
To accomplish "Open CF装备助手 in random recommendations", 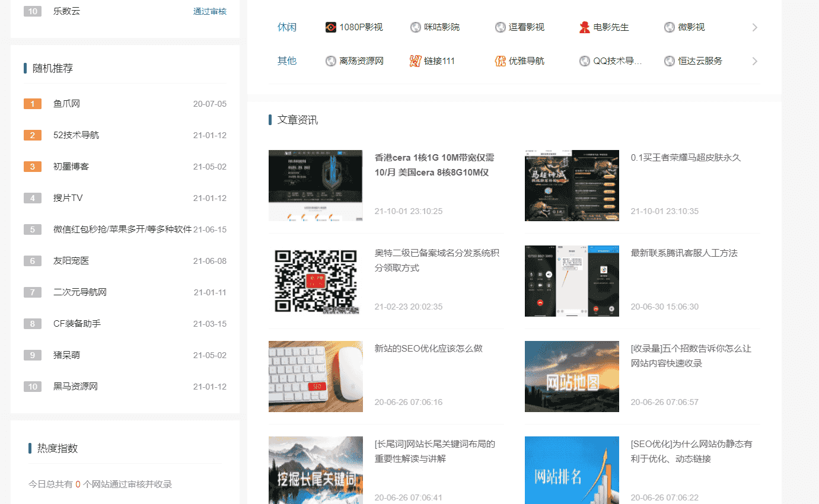I will tap(77, 324).
